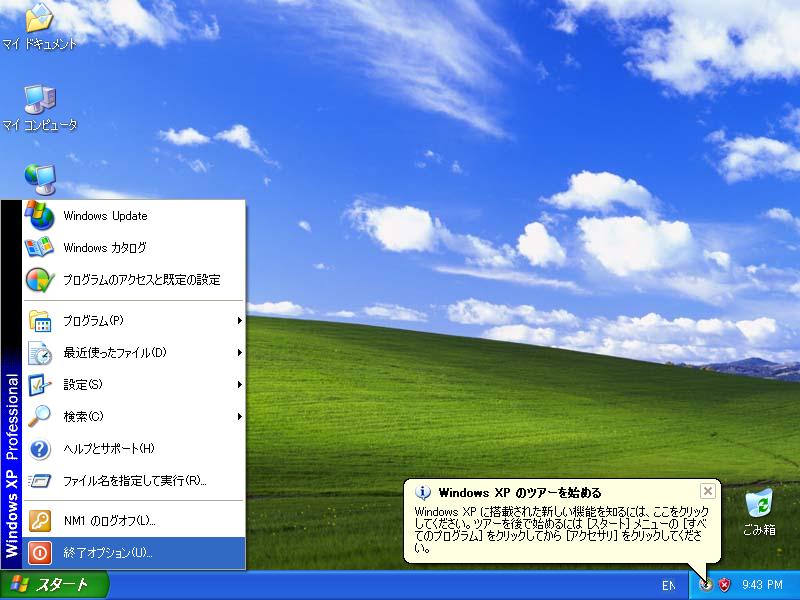Click the info icon in the balloon
Viewport: 800px width, 600px height.
(x=422, y=493)
